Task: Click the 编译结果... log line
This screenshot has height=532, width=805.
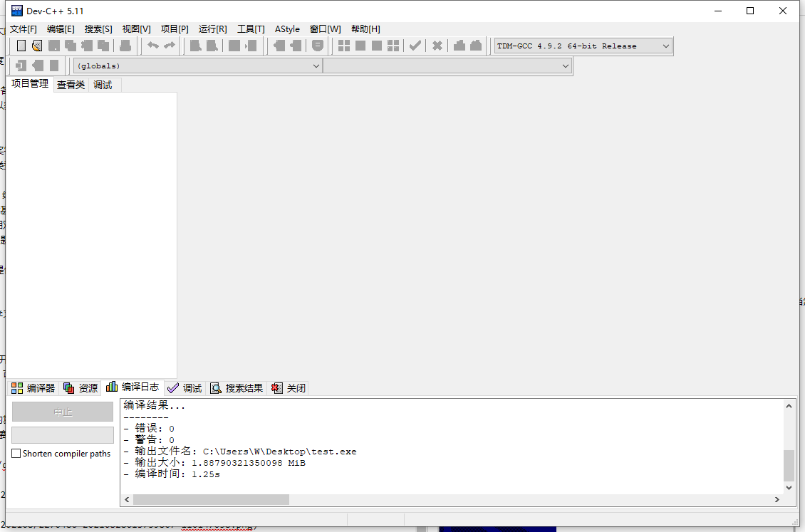Action: (x=155, y=406)
